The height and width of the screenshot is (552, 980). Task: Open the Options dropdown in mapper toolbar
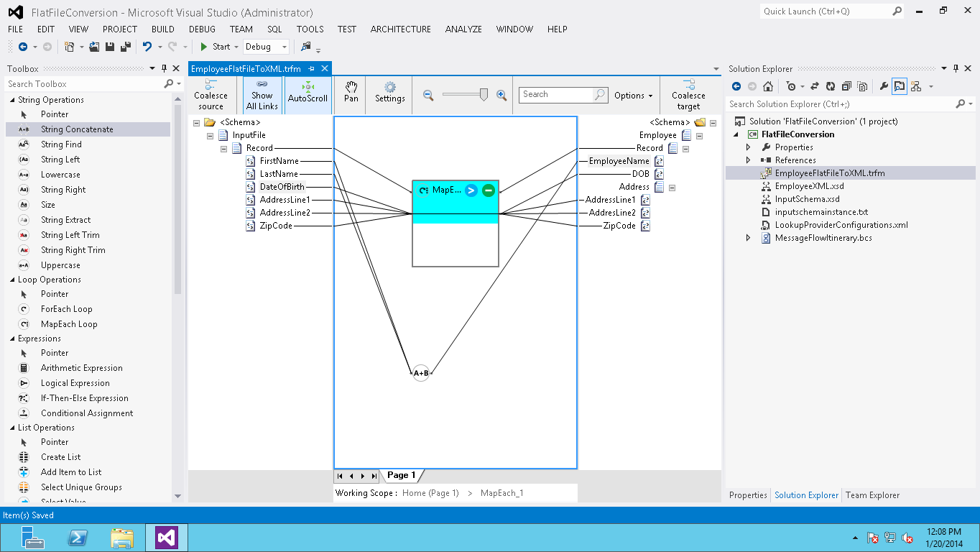click(x=633, y=96)
